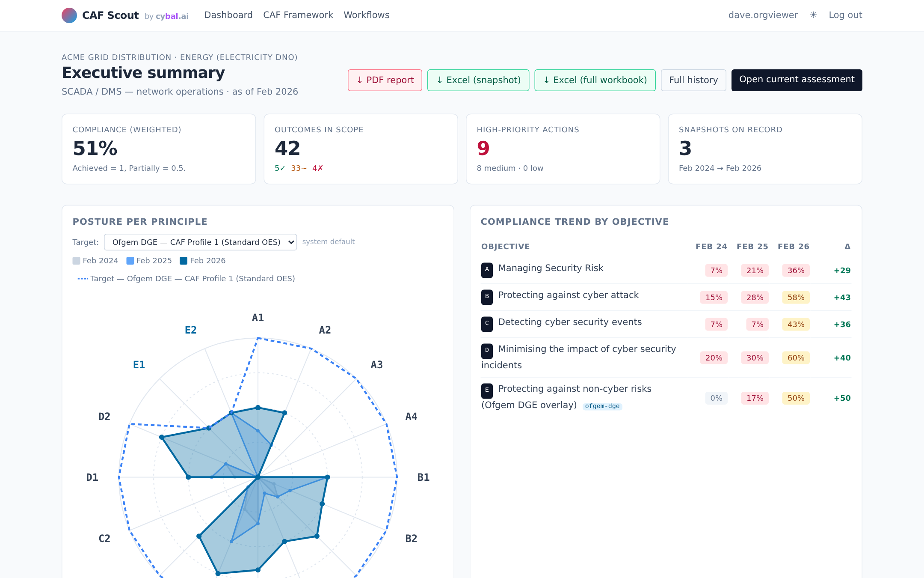Download the Excel (full workbook) export
This screenshot has width=924, height=578.
click(595, 80)
